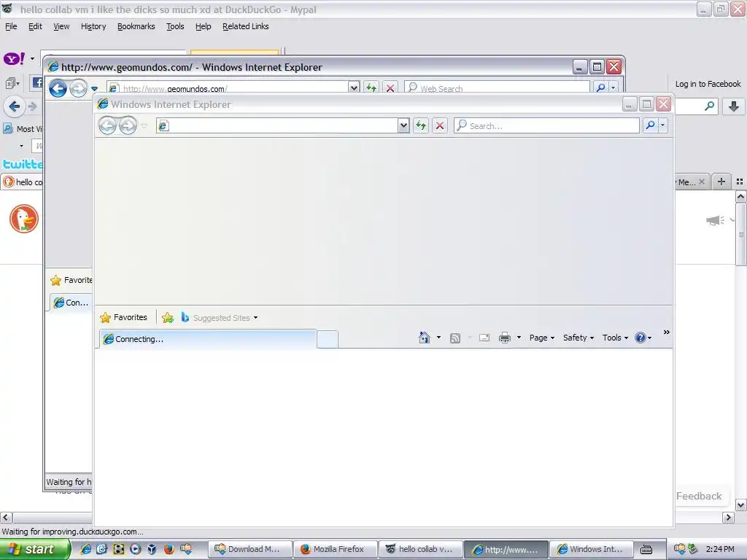
Task: Click the Firefox icon in the Quick Launch bar
Action: 169,549
